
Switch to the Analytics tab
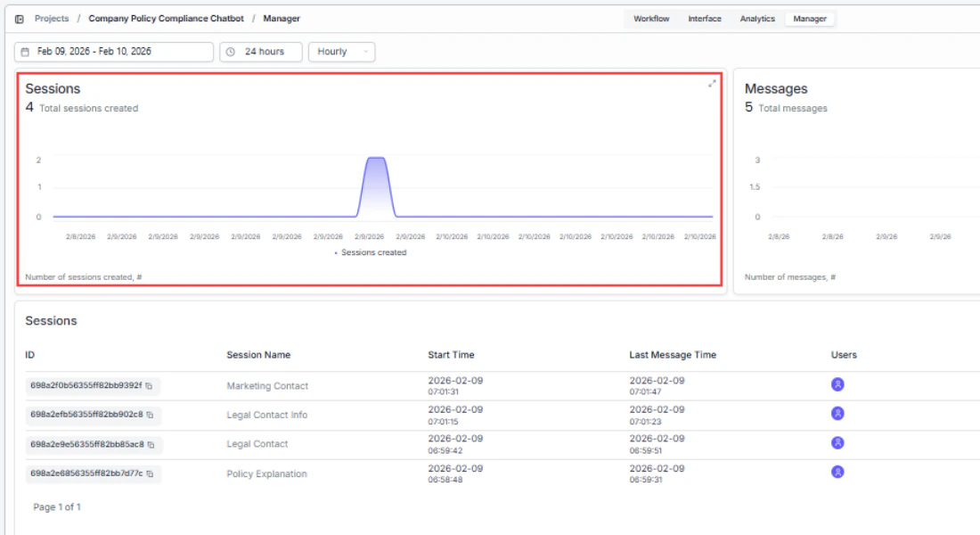[x=757, y=19]
